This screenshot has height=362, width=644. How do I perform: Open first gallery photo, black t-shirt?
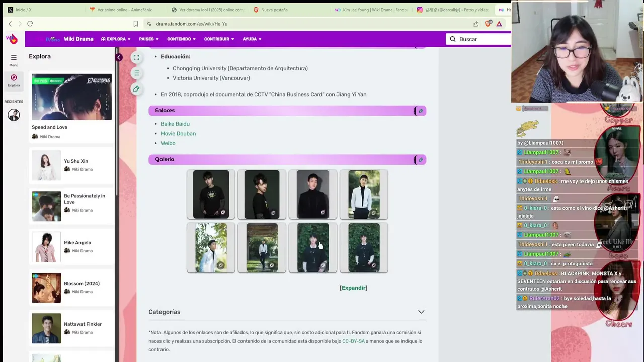211,195
